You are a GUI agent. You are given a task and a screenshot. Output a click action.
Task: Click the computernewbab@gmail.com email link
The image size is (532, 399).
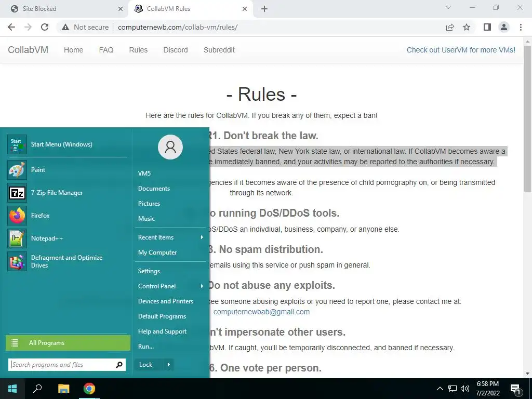pyautogui.click(x=262, y=312)
